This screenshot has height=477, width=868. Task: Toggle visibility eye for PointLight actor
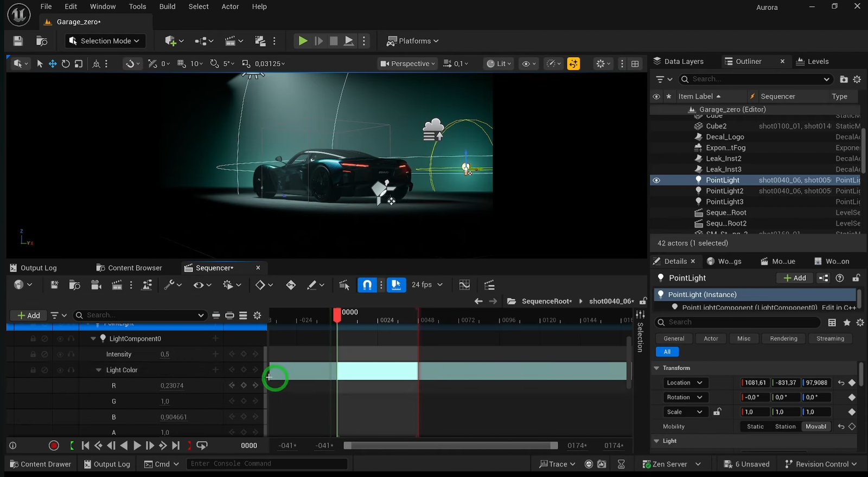656,181
